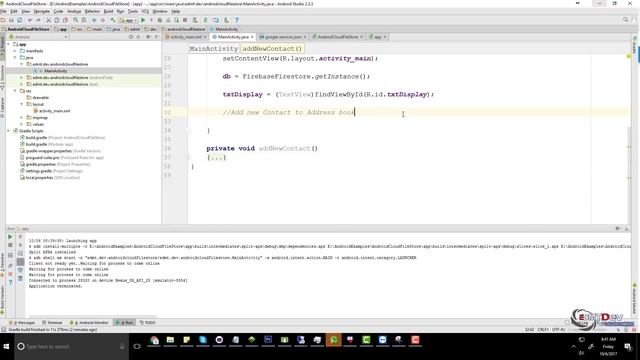Collapse the java folder node

click(x=15, y=58)
